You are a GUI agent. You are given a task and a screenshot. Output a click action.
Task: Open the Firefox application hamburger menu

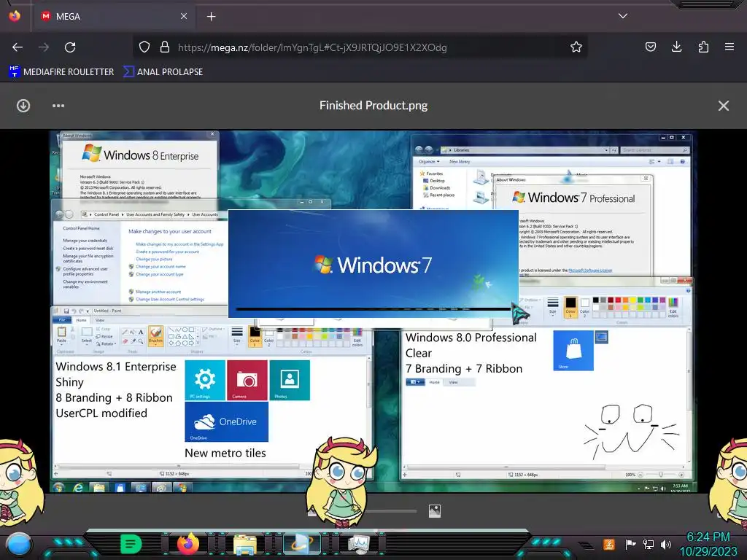pos(729,47)
